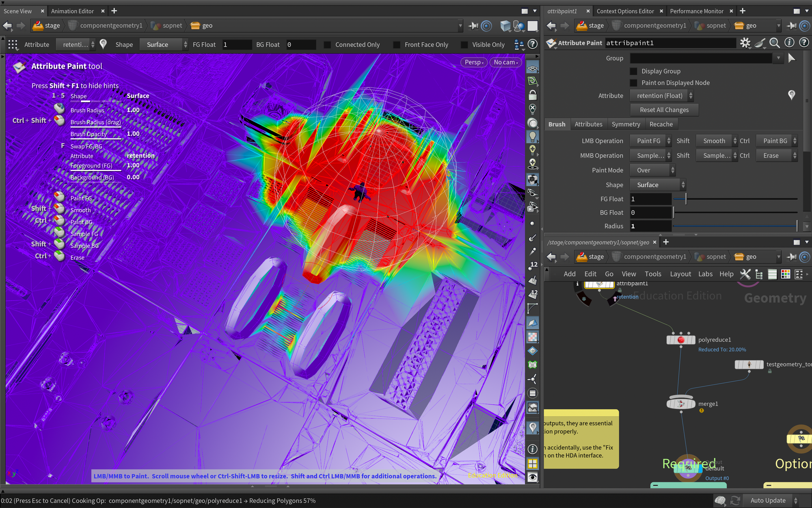Click the lighting bulb icon in viewport toolbar
812x508 pixels.
tap(533, 137)
